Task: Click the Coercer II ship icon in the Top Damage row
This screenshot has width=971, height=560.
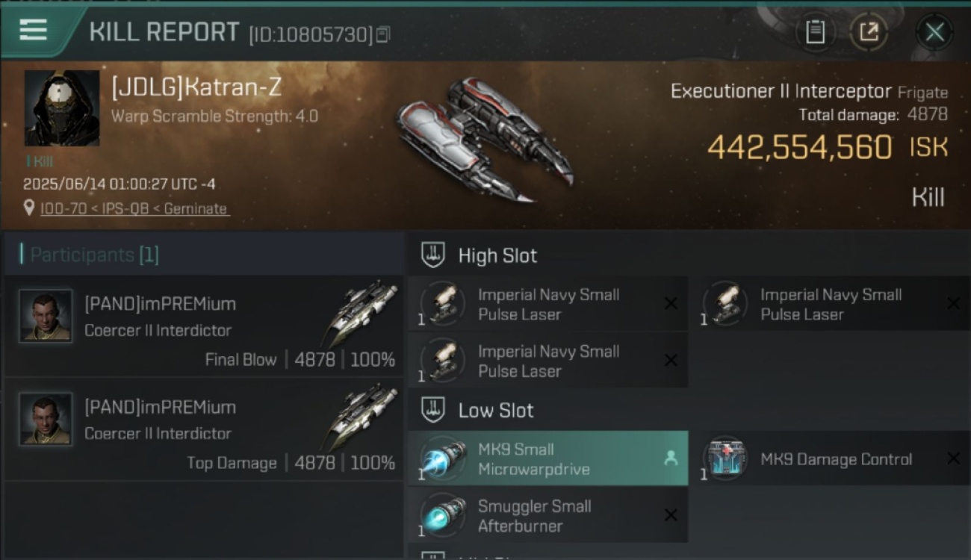Action: coord(363,415)
